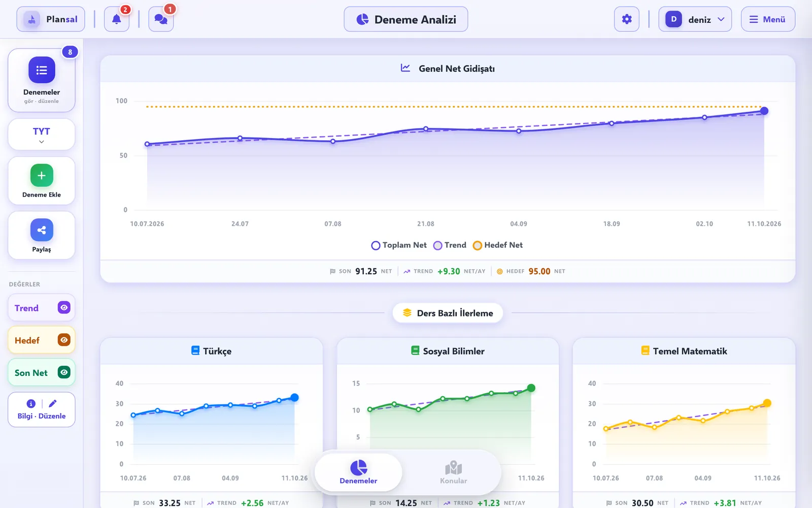Click the green Deneme Ekle plus icon
This screenshot has height=508, width=812.
(42, 175)
